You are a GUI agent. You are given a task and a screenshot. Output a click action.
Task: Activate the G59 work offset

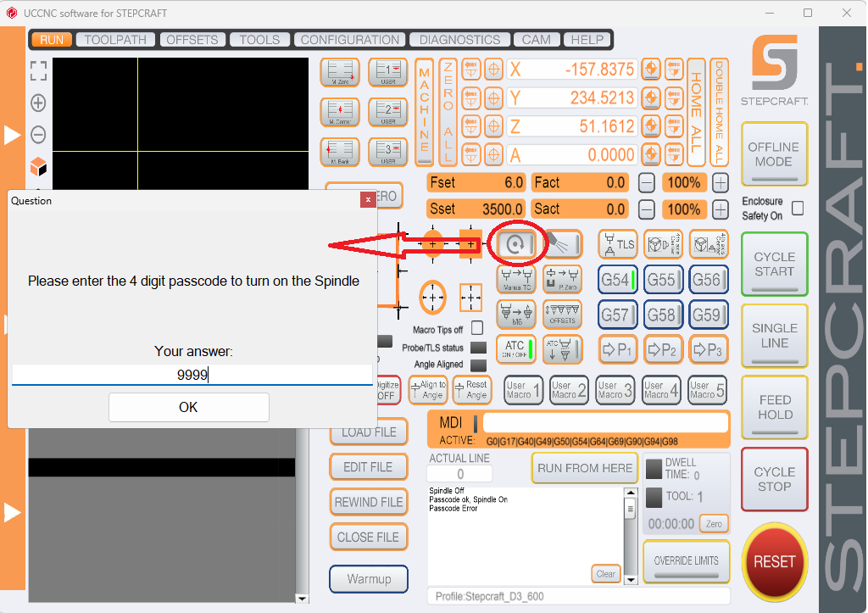click(709, 315)
